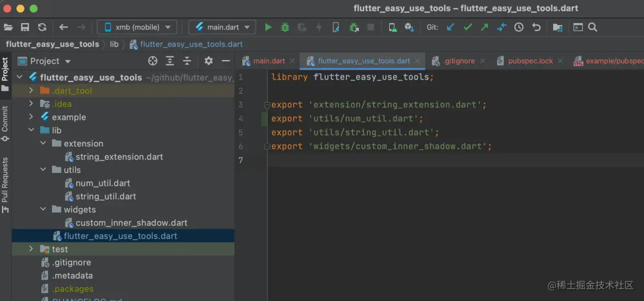Show Git history with the clock icon
The width and height of the screenshot is (644, 301).
coord(519,27)
